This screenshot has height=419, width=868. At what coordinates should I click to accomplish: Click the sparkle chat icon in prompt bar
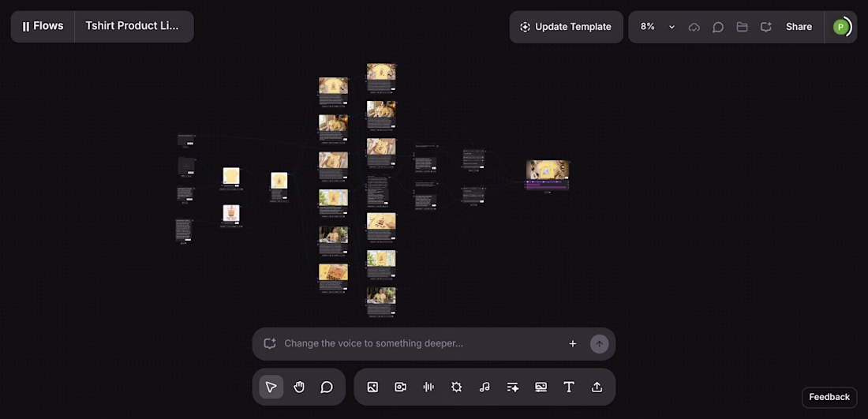point(270,344)
